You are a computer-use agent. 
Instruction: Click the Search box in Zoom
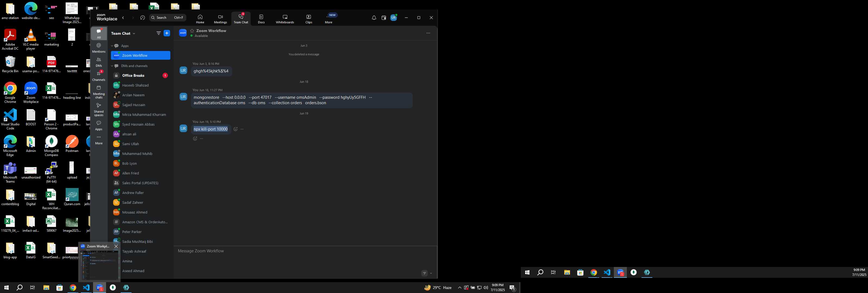click(x=167, y=18)
